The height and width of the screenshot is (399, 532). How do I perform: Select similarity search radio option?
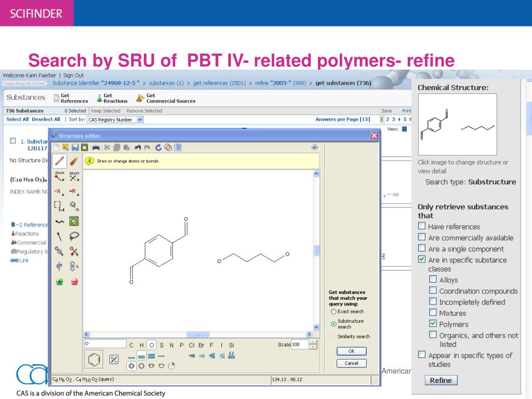tap(334, 337)
